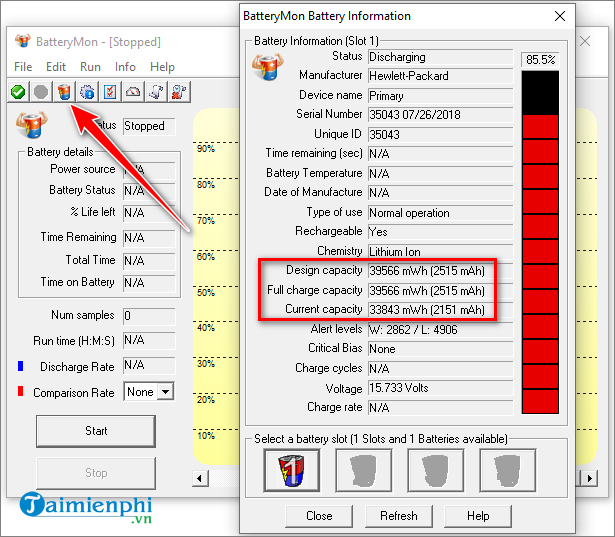Viewport: 615px width, 537px height.
Task: Click the green checkmark start toolbar icon
Action: (x=18, y=92)
